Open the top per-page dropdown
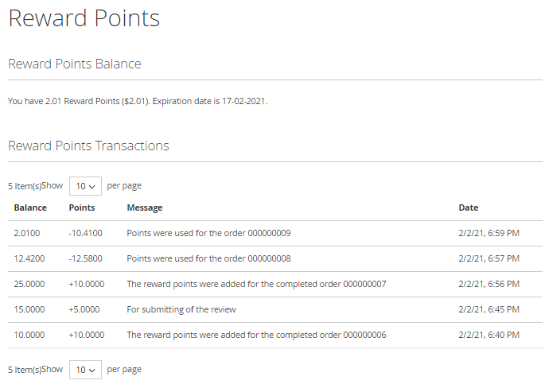The width and height of the screenshot is (545, 392). click(85, 186)
